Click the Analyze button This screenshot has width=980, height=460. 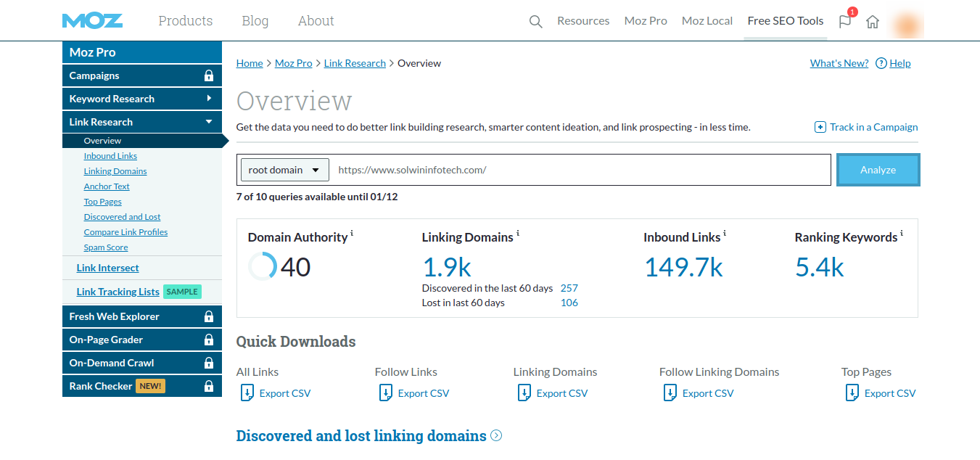(878, 169)
